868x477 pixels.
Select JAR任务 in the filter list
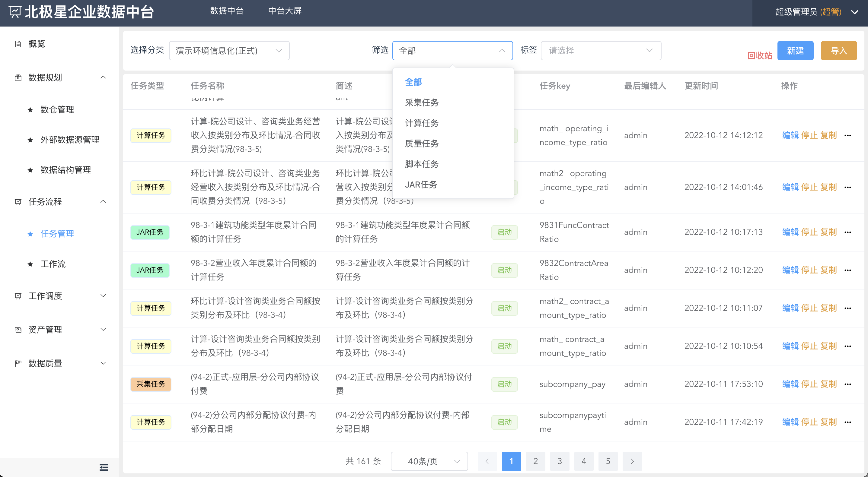(453, 185)
